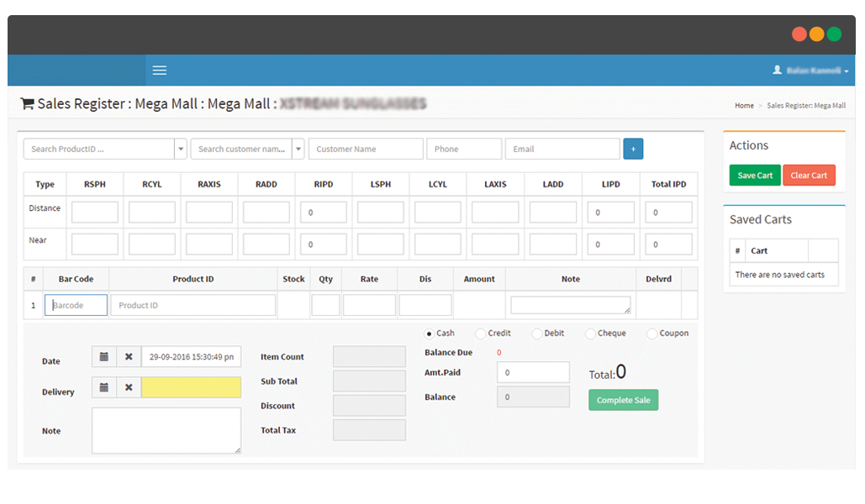Choose Cheque as payment method
The height and width of the screenshot is (504, 865).
coord(590,333)
